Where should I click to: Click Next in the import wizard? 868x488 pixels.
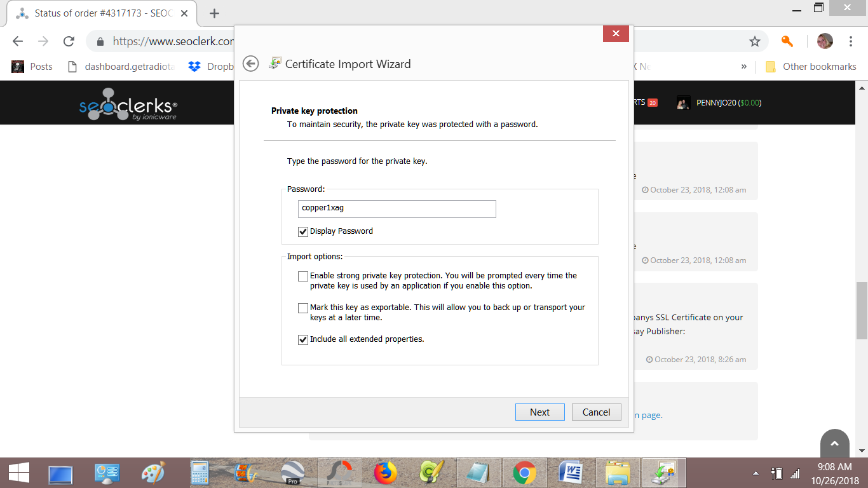tap(539, 412)
